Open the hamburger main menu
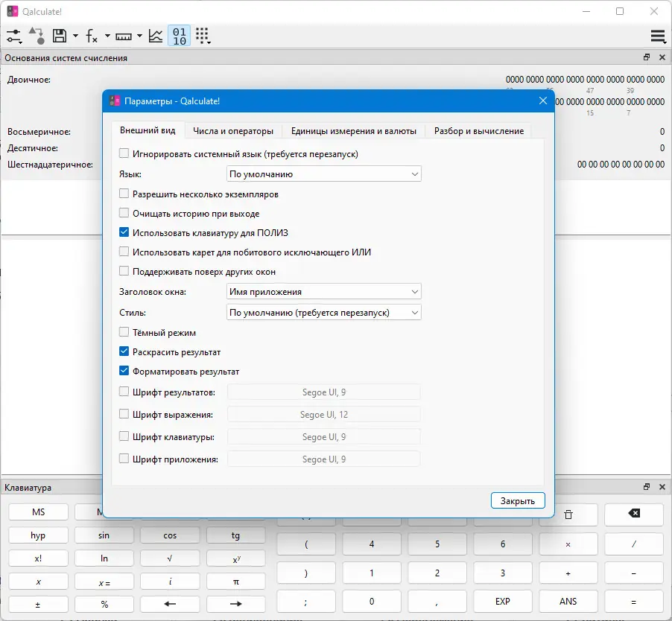 tap(658, 36)
